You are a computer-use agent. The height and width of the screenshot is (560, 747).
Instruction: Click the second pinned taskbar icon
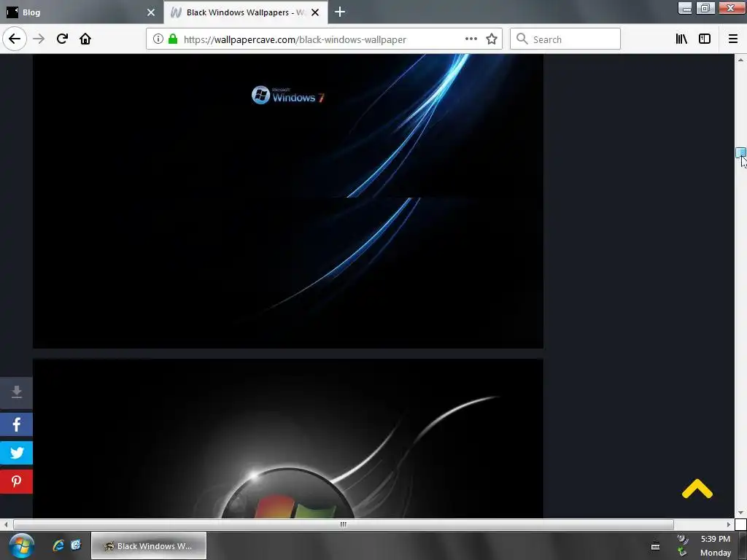tap(76, 545)
